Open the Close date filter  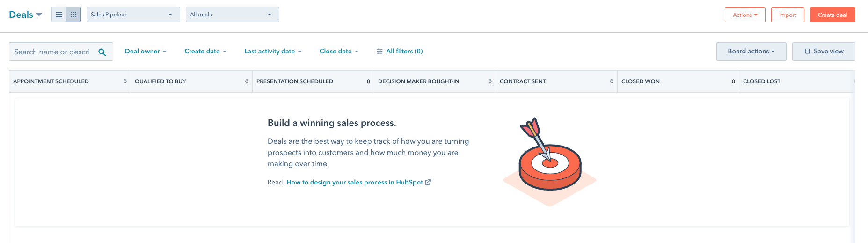tap(339, 51)
